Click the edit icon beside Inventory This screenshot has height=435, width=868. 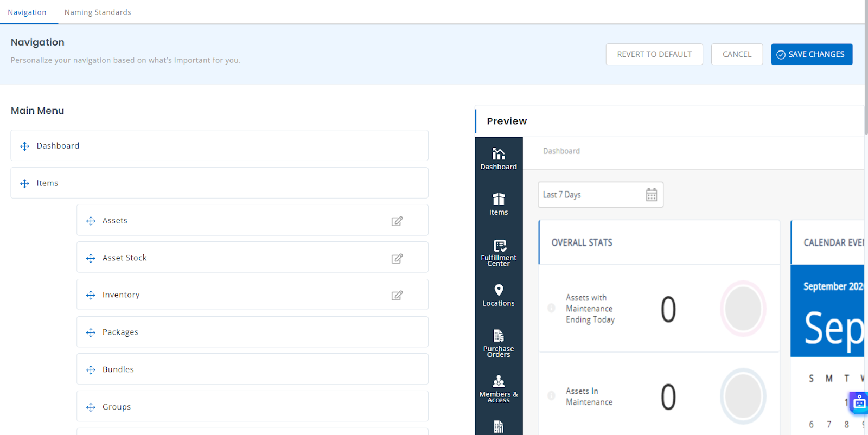[x=397, y=296]
